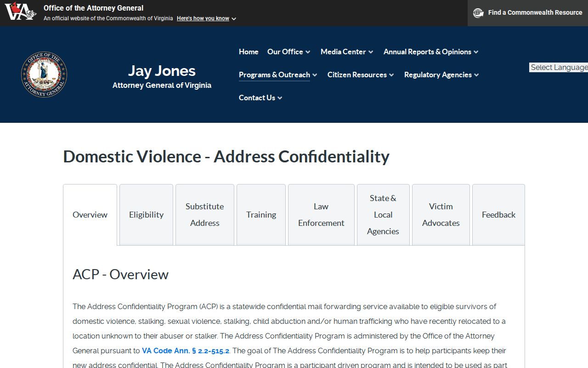Click the "Office of the Attorney General" header text
588x368 pixels.
pyautogui.click(x=94, y=8)
